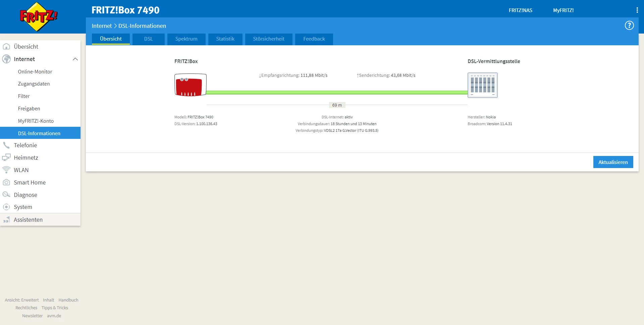
Task: Click the phone icon beside Telefonie
Action: (6, 145)
